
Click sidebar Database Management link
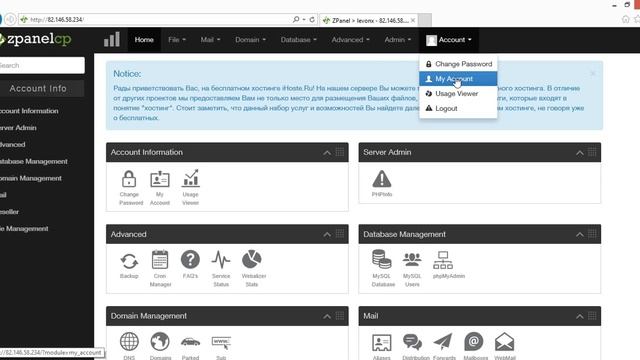tap(33, 161)
